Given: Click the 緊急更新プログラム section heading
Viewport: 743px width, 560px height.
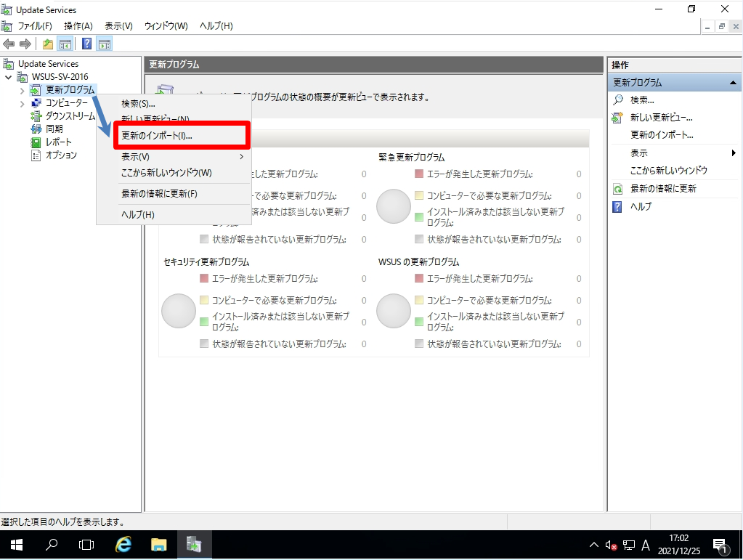Looking at the screenshot, I should tap(411, 158).
